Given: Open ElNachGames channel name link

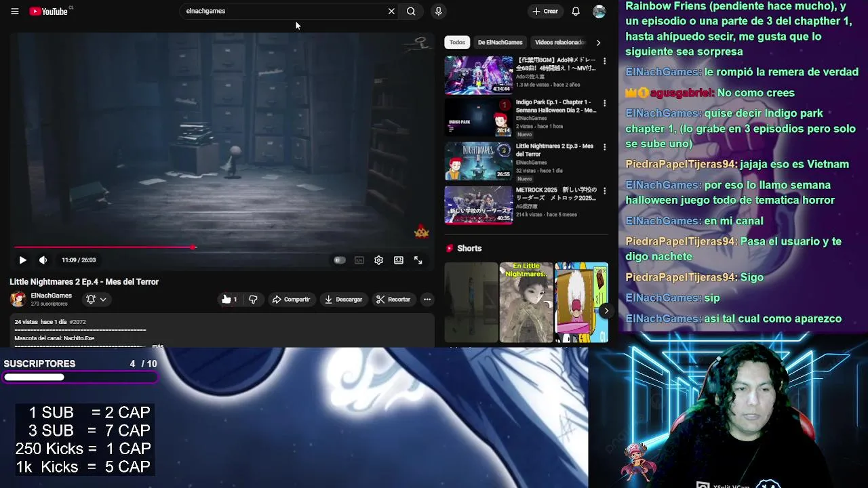Looking at the screenshot, I should click(51, 296).
